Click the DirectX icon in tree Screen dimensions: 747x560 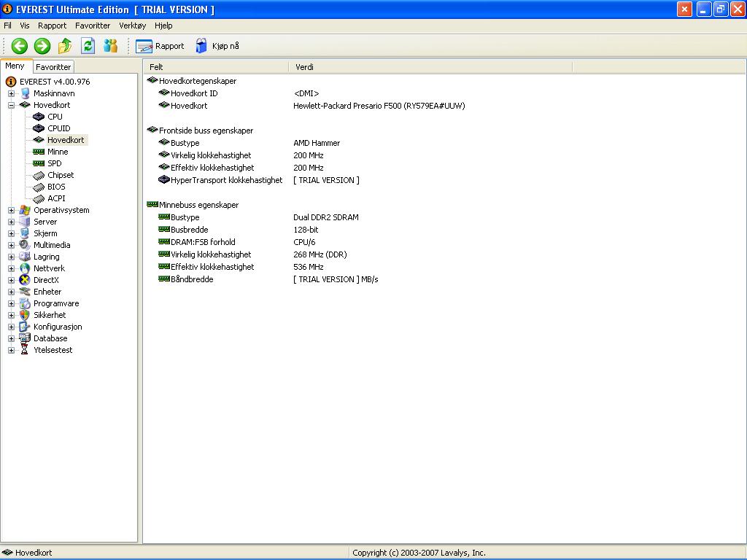click(x=25, y=280)
